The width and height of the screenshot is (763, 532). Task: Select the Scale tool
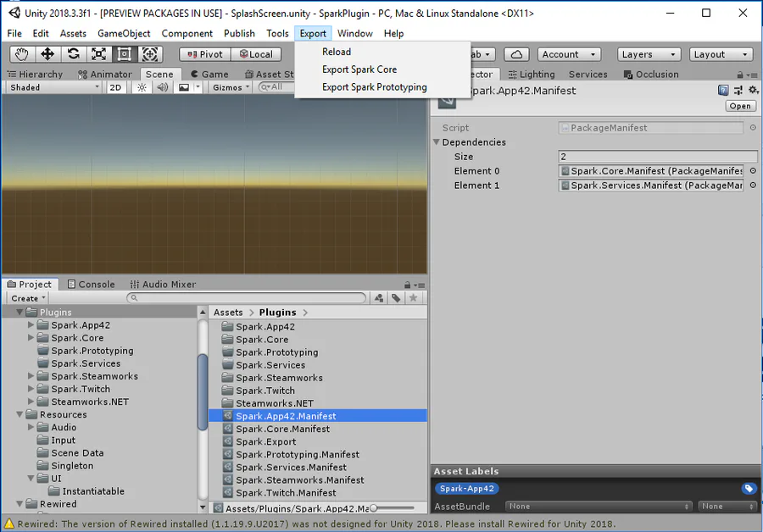click(x=99, y=54)
